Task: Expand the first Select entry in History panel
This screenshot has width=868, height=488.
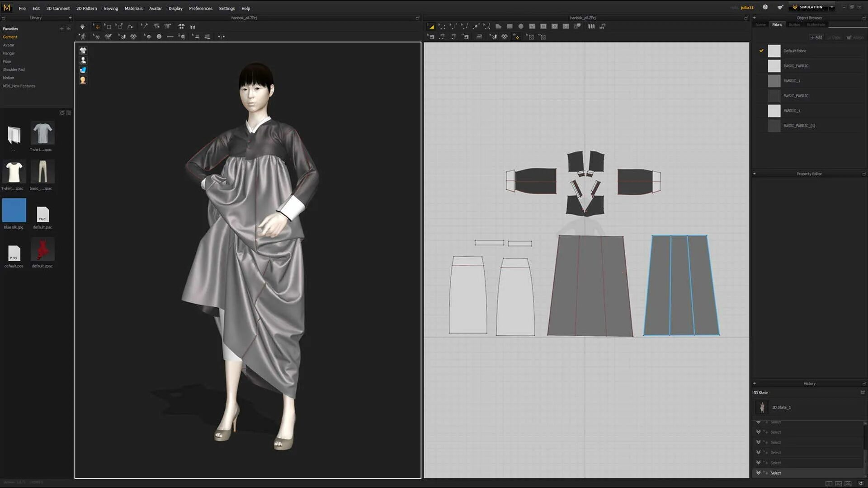Action: 758,422
